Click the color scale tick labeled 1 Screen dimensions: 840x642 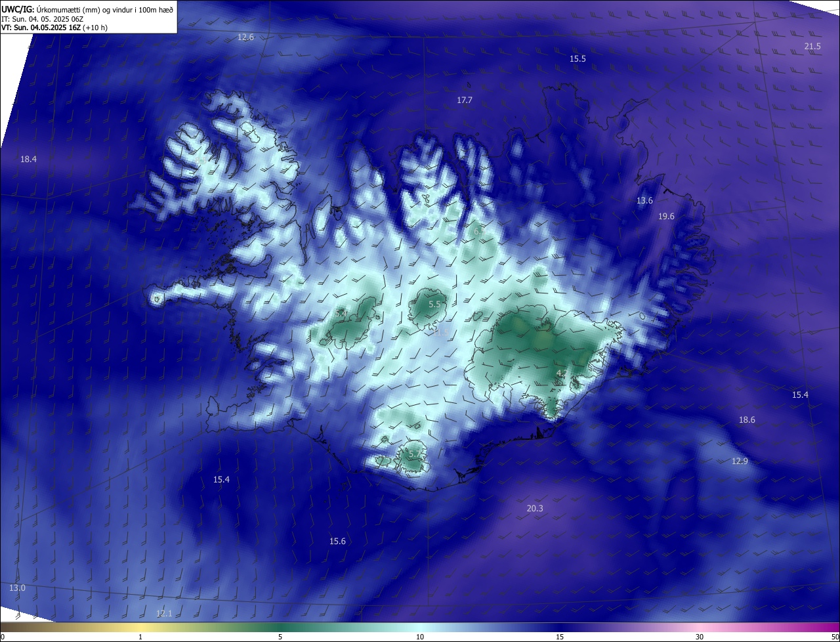point(140,637)
